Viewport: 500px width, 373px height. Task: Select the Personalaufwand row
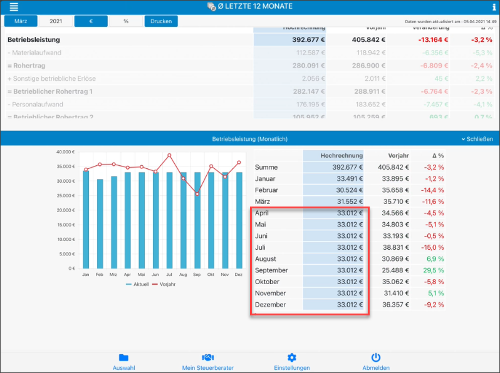(250, 104)
